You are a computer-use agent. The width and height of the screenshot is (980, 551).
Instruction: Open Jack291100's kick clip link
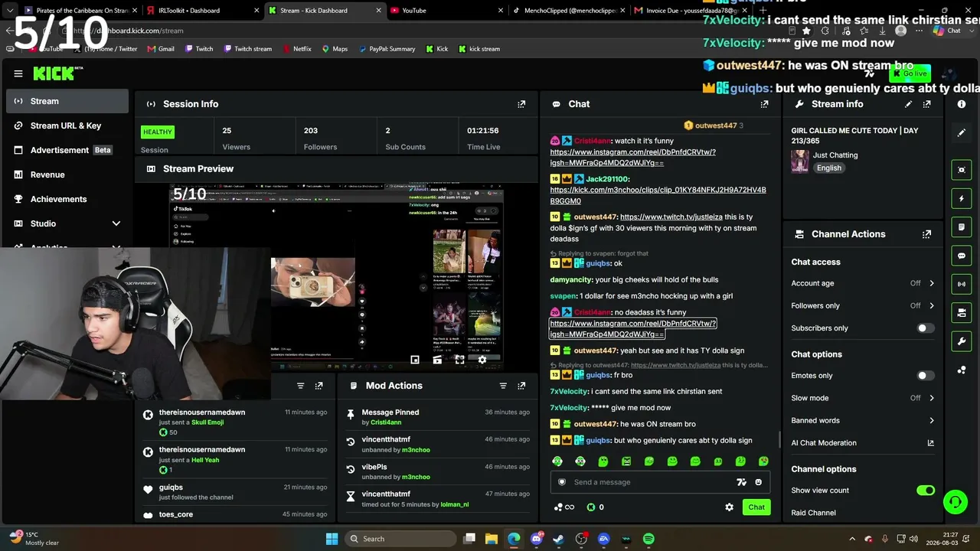658,195
